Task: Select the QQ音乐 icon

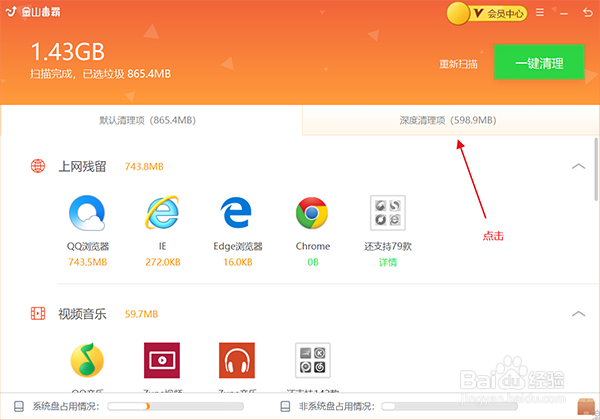Action: point(87,360)
